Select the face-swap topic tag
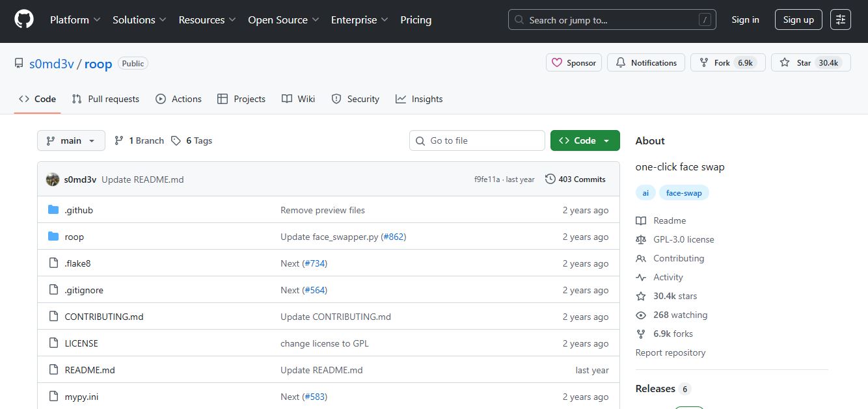868x409 pixels. pyautogui.click(x=684, y=193)
